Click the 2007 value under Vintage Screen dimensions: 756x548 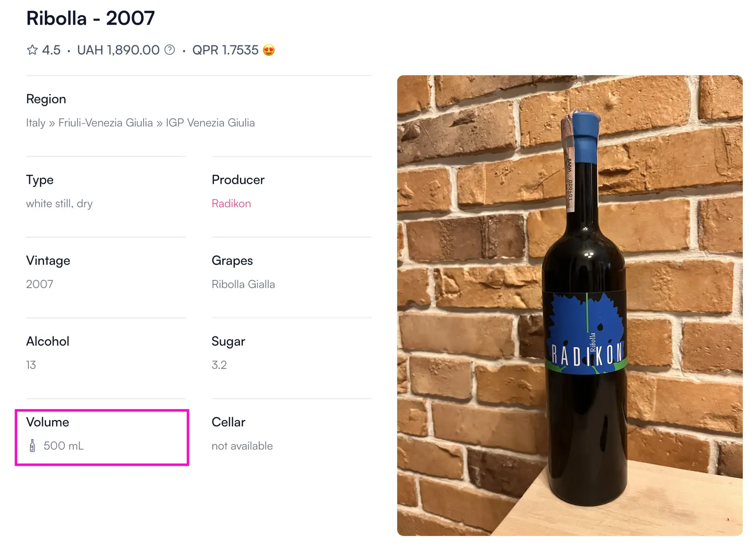[x=40, y=284]
